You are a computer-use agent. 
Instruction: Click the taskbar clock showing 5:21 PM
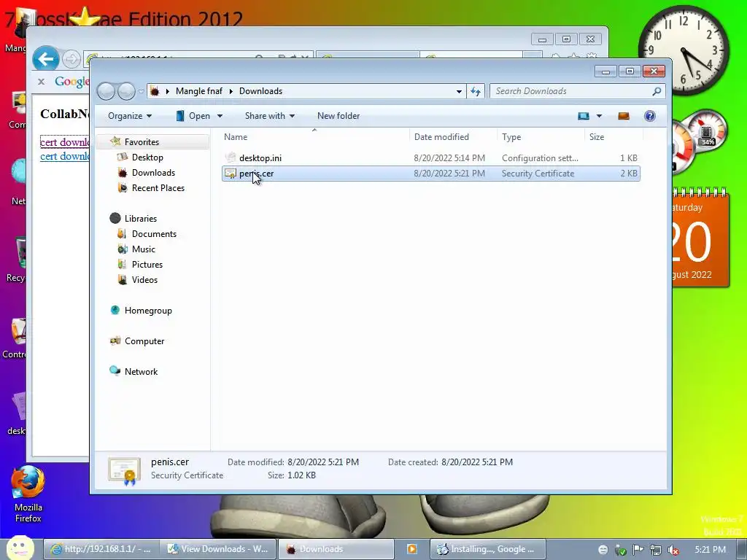pos(710,550)
